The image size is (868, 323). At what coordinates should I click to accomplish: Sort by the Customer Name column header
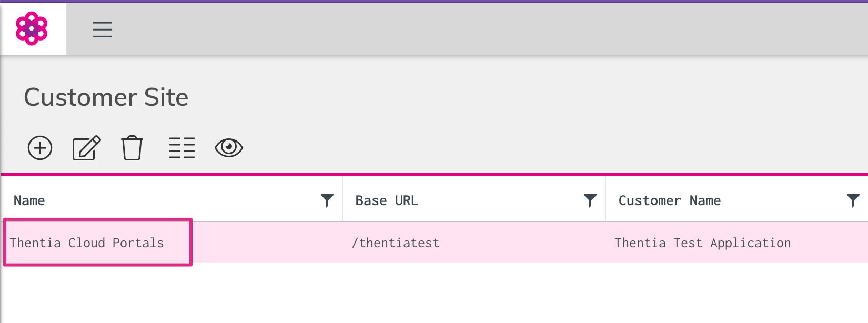pos(669,200)
